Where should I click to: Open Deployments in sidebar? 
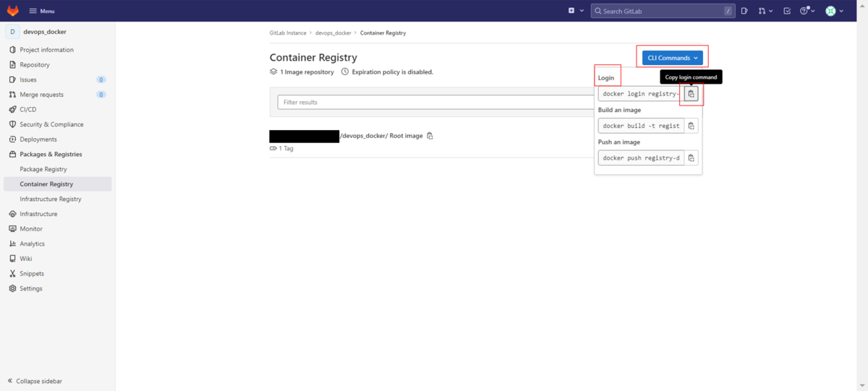tap(38, 139)
